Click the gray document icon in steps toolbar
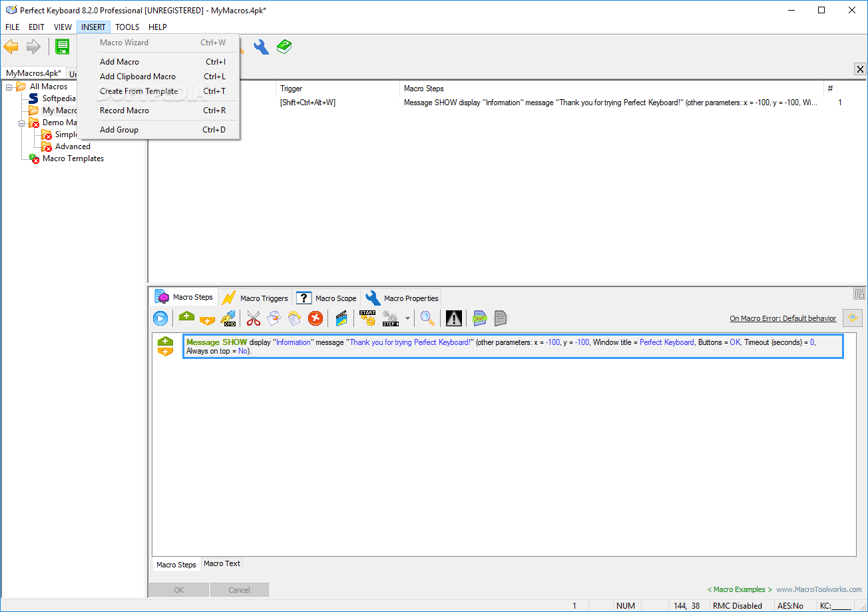Screen dimensions: 868x612 (x=501, y=318)
